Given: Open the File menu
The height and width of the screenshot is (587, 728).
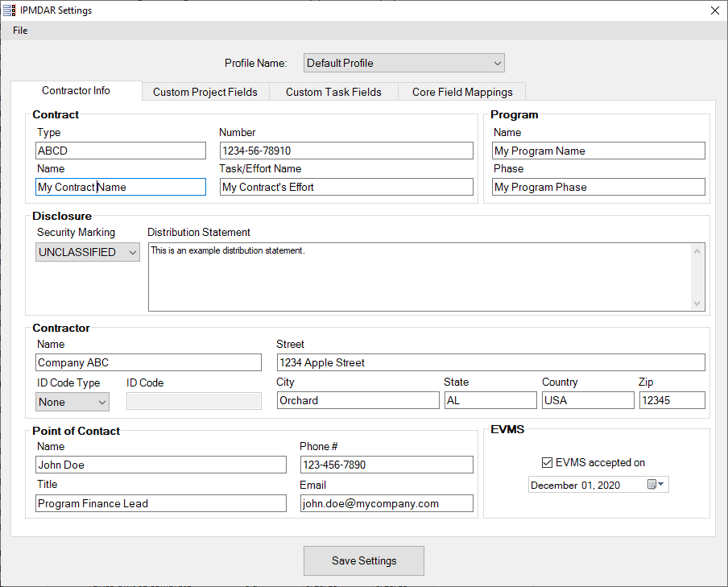Looking at the screenshot, I should 20,31.
